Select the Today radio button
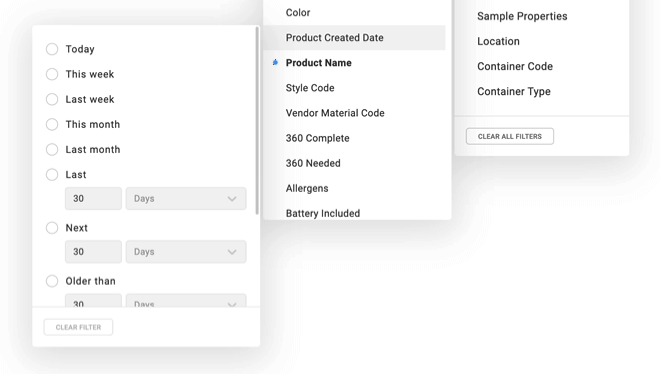This screenshot has width=660, height=374. [x=52, y=49]
